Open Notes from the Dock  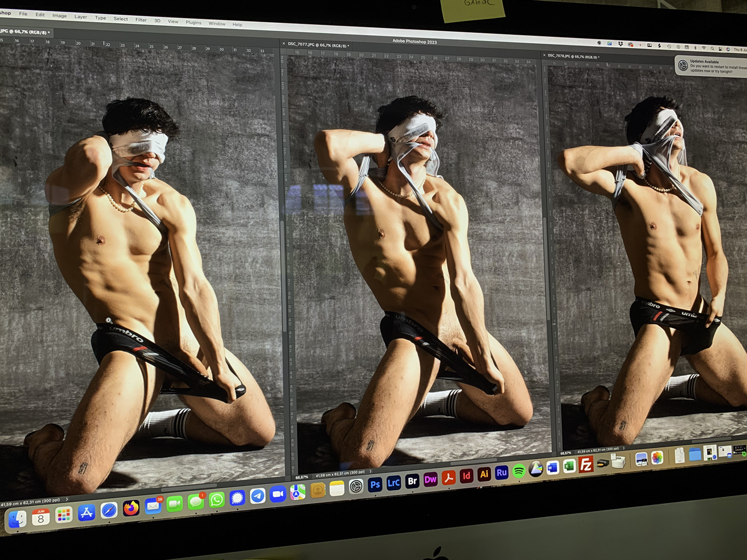tap(337, 488)
